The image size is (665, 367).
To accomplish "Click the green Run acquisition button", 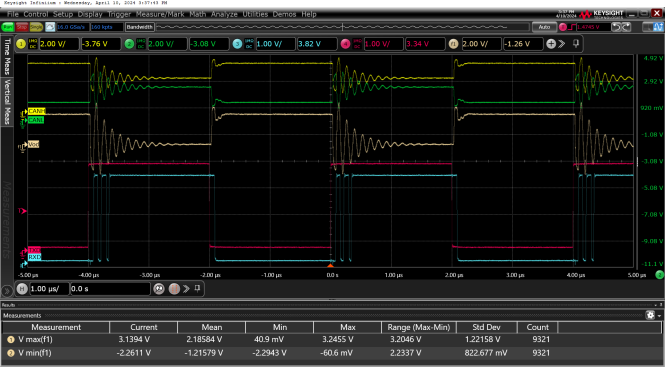I will coord(8,27).
